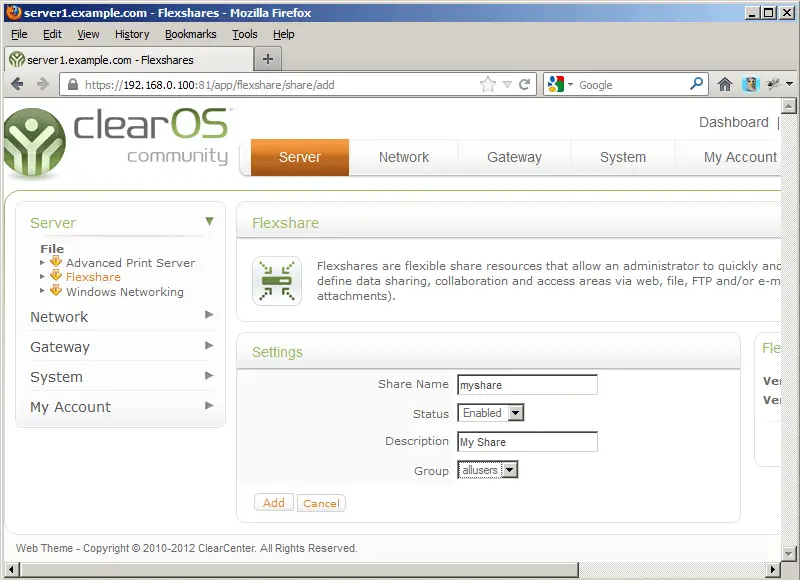800x580 pixels.
Task: Open the Flexshare sidebar link
Action: [x=93, y=277]
